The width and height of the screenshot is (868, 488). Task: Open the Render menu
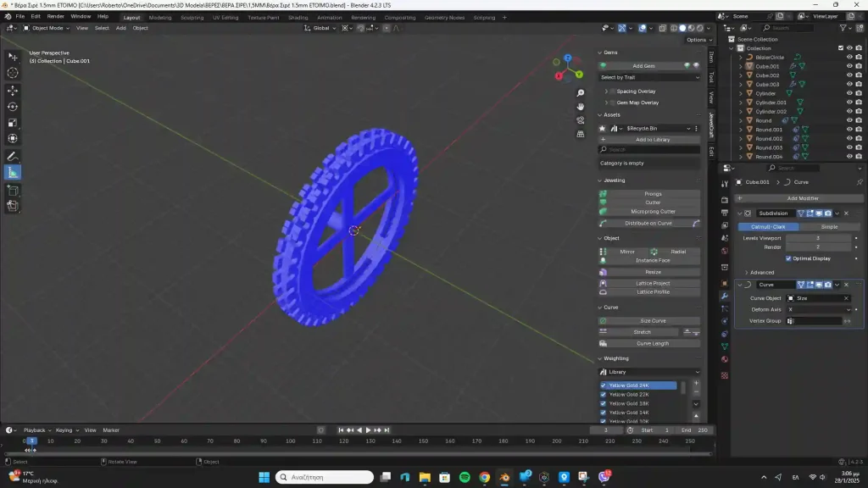tap(55, 17)
